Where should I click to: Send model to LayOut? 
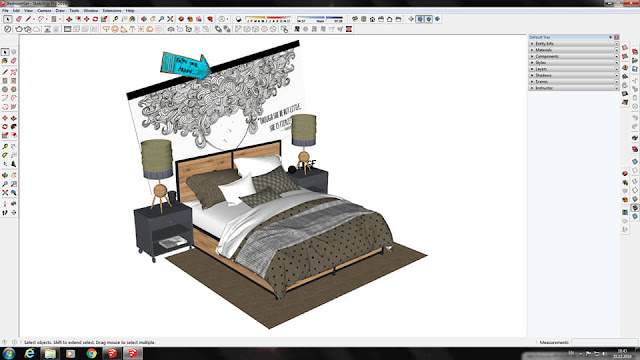[199, 19]
